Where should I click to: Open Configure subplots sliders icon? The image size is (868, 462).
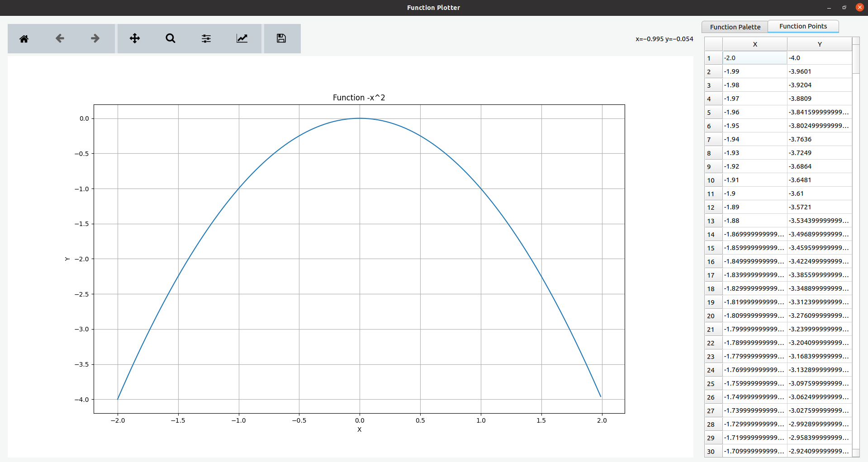[206, 39]
